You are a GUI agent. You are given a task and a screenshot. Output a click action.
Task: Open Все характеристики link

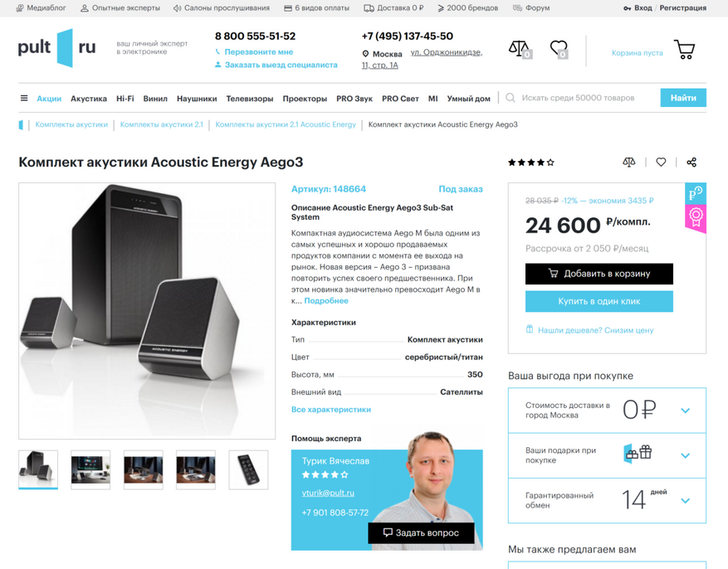pyautogui.click(x=331, y=410)
